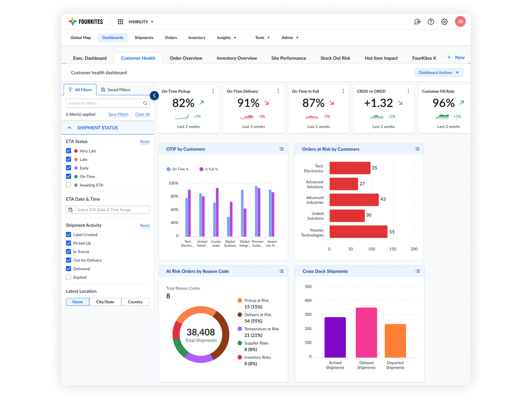Switch to Inventory Overview tab

tap(237, 58)
